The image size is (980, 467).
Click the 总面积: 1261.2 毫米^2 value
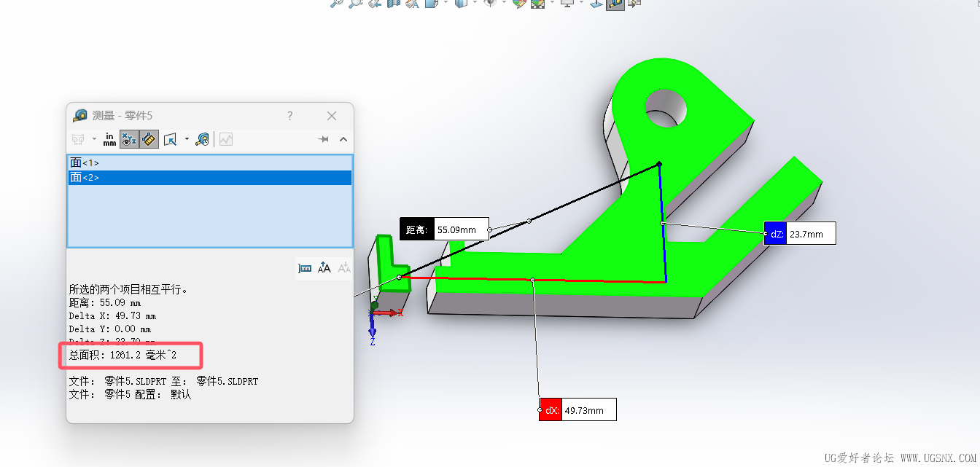123,355
